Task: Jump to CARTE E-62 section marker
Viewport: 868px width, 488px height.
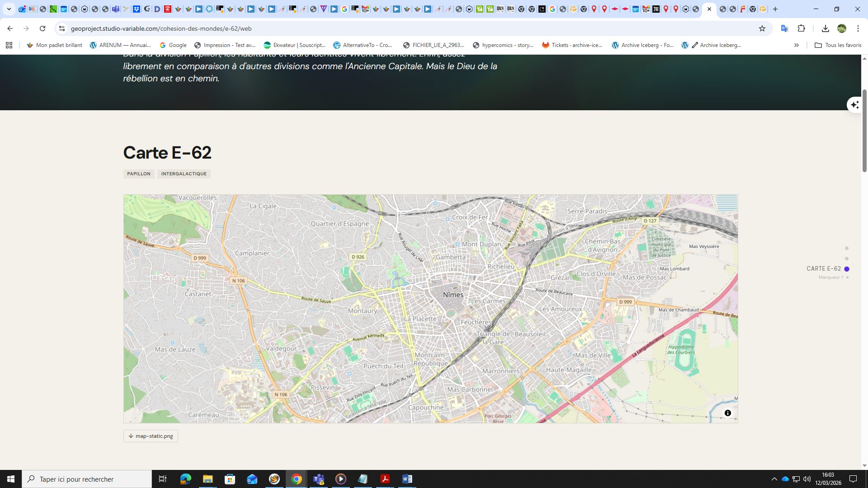Action: (847, 269)
